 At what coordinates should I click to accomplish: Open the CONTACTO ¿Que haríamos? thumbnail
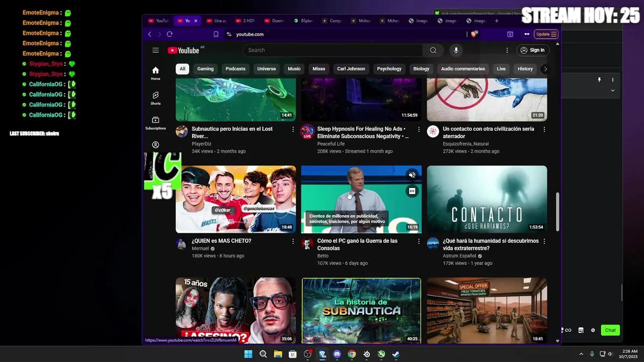(487, 199)
